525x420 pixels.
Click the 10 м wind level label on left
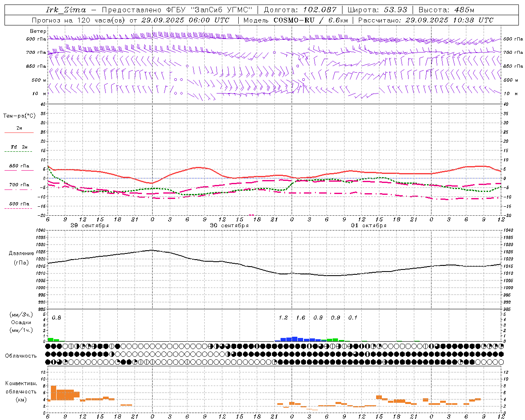[x=39, y=94]
